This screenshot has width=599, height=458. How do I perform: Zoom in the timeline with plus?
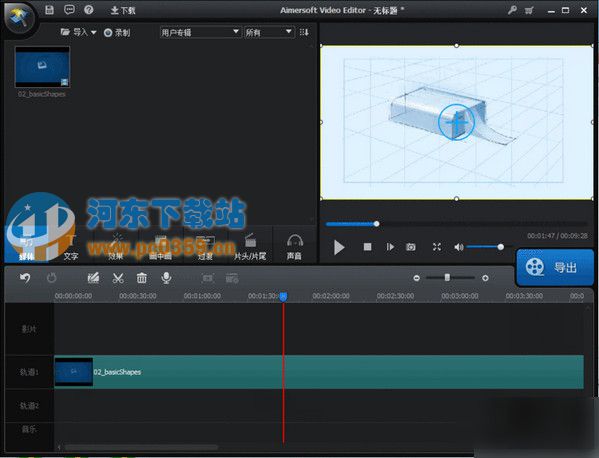tap(485, 278)
